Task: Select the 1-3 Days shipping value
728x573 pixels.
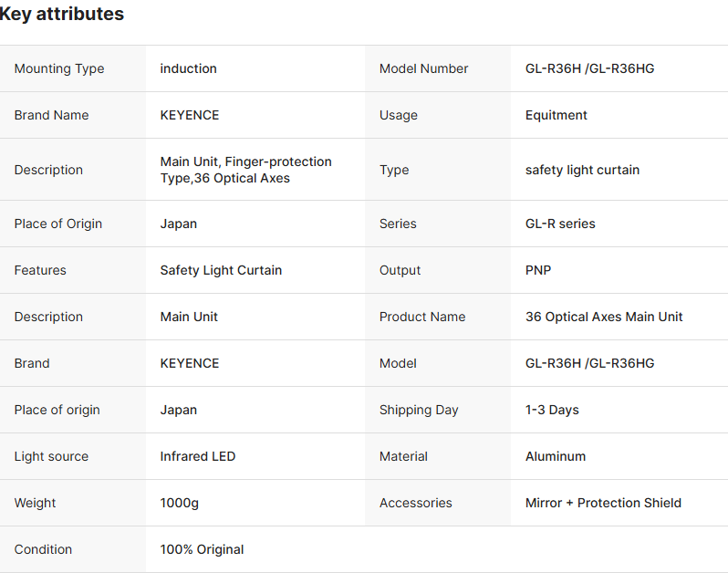Action: [x=552, y=410]
